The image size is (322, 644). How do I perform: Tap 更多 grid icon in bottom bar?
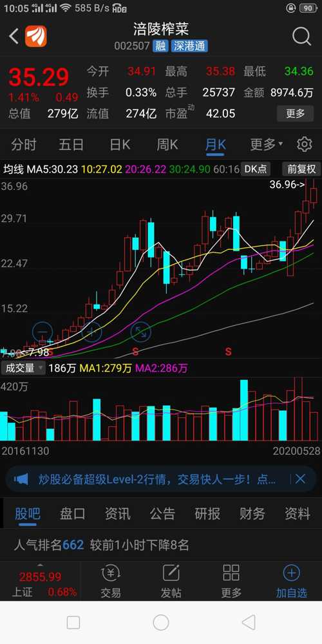coord(231,582)
